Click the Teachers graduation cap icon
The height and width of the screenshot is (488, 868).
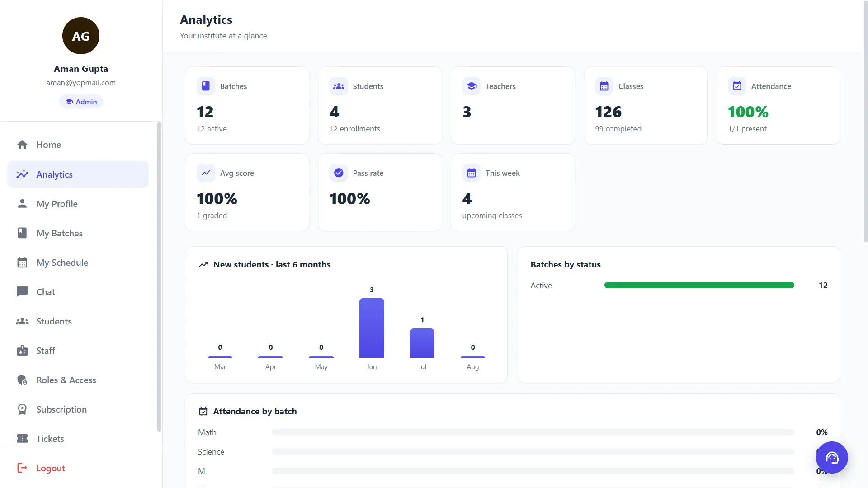[x=472, y=86]
